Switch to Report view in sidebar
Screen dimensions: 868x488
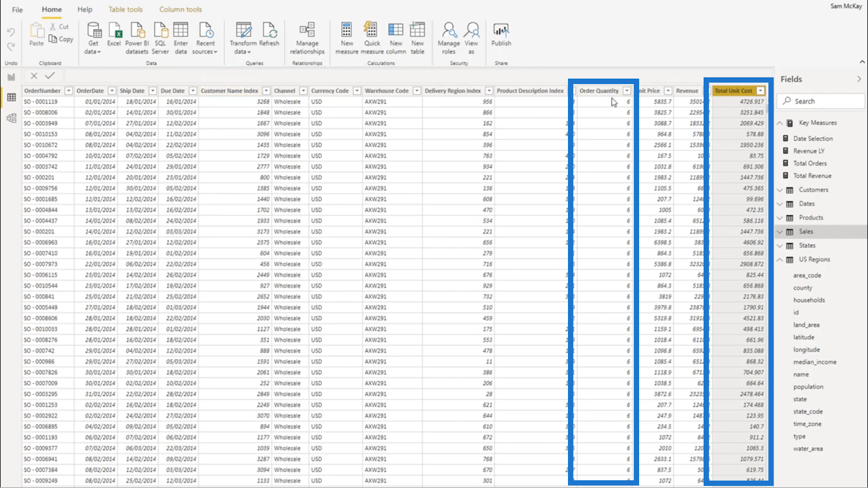[x=11, y=77]
